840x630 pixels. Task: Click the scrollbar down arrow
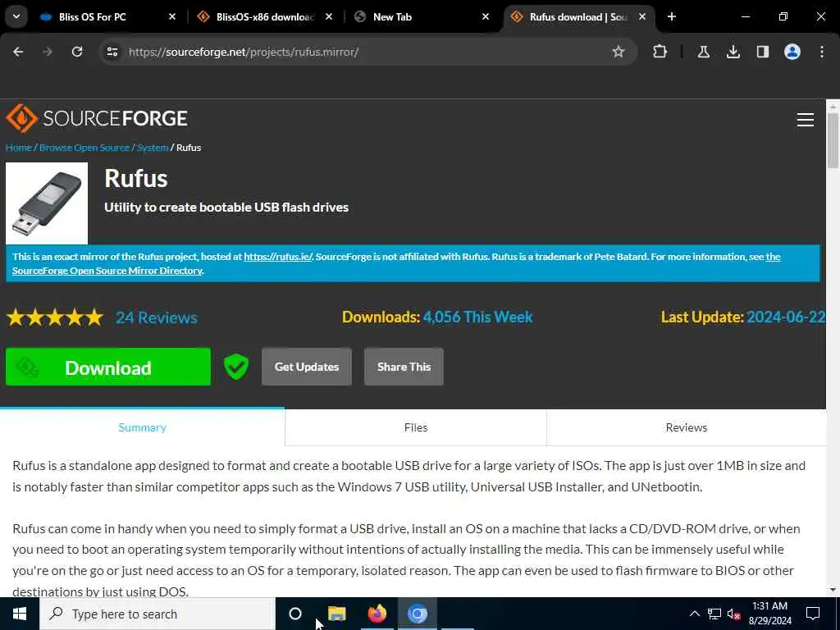pos(833,590)
